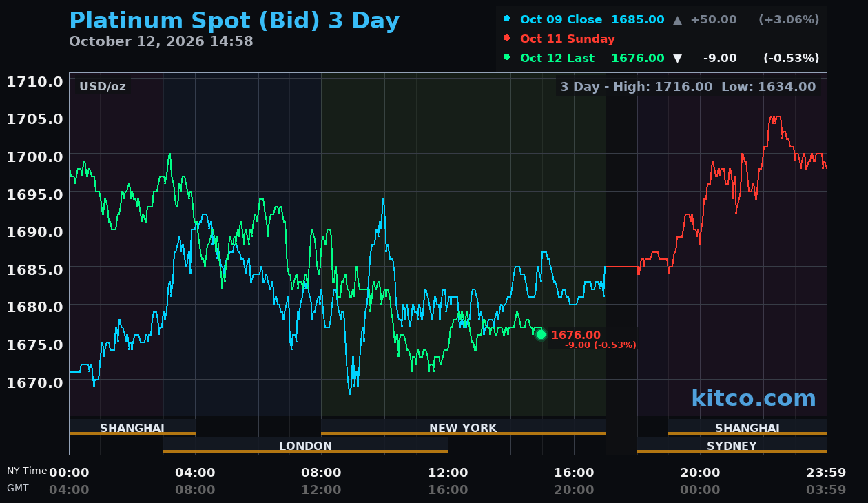Select the Oct 09 Close legend label
The width and height of the screenshot is (868, 503).
click(561, 19)
